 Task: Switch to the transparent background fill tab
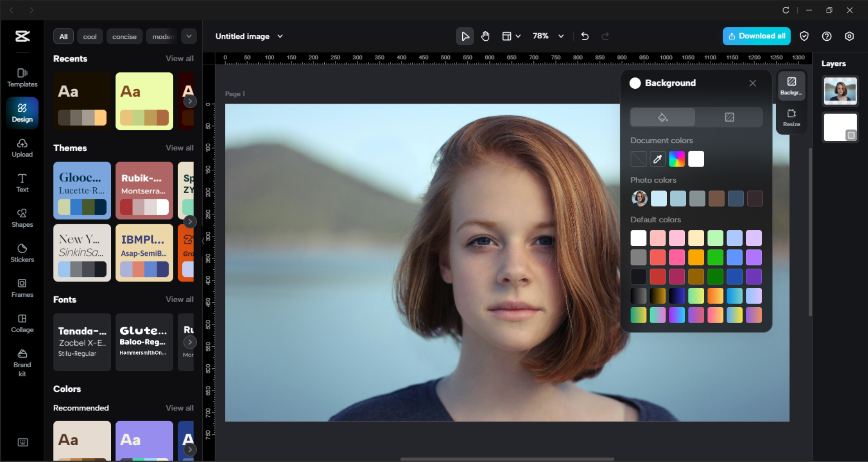coord(729,117)
